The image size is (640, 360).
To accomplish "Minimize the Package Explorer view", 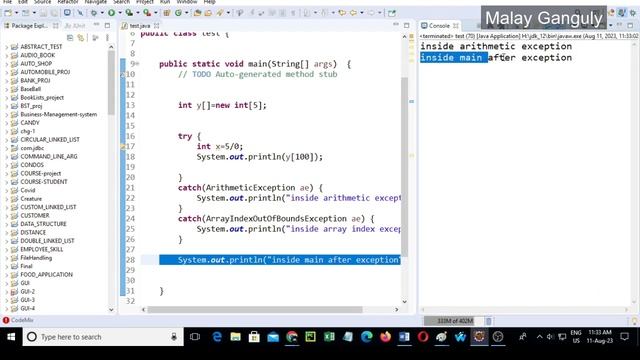I will tap(96, 25).
